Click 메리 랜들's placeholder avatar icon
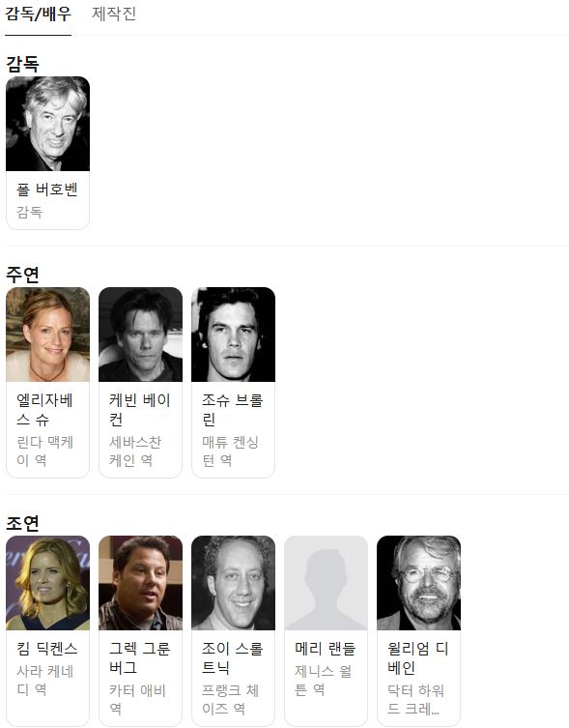 [327, 583]
